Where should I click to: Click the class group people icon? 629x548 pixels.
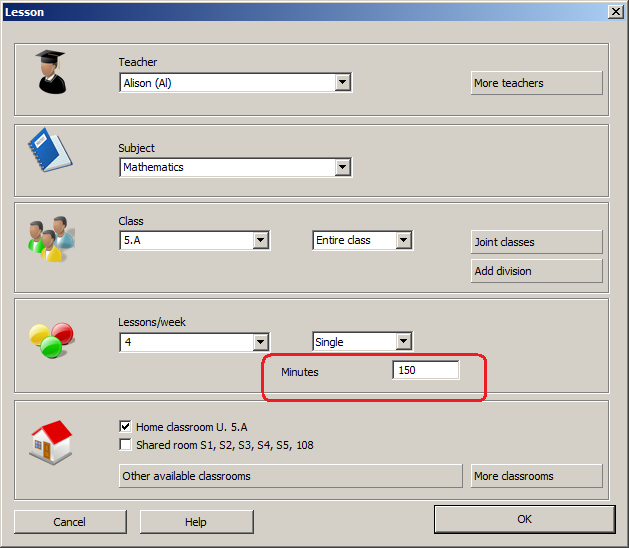coord(49,240)
